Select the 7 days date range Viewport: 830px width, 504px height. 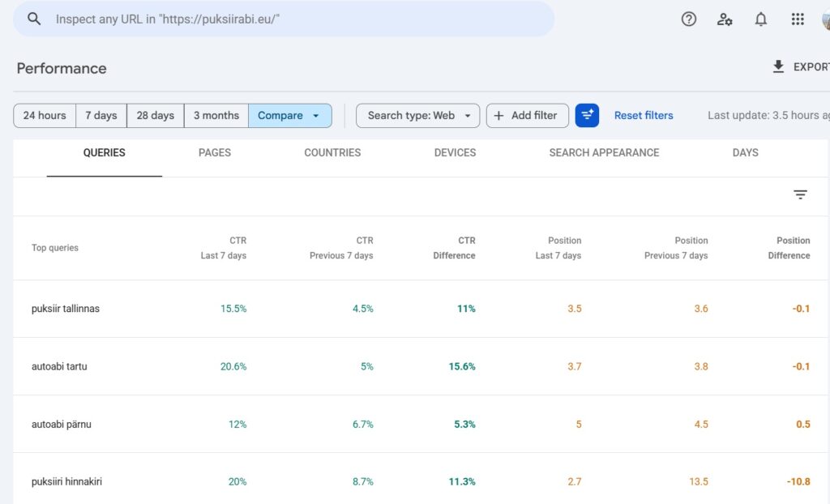pyautogui.click(x=101, y=115)
